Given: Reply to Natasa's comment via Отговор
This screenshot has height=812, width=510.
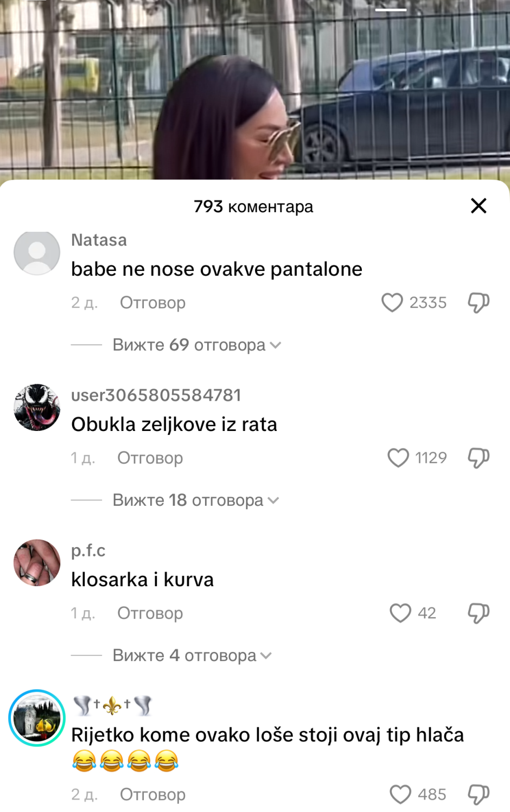Looking at the screenshot, I should 152,302.
